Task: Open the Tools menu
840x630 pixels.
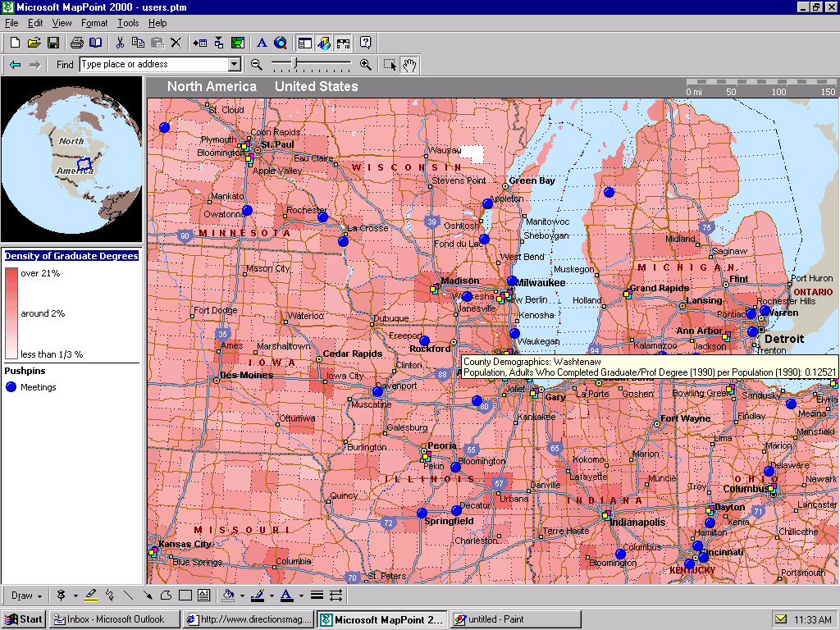Action: point(128,23)
